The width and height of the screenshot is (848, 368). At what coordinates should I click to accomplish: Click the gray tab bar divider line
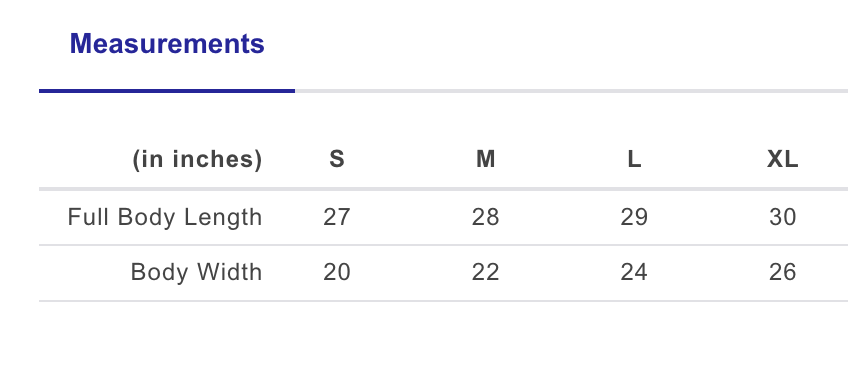click(x=571, y=91)
